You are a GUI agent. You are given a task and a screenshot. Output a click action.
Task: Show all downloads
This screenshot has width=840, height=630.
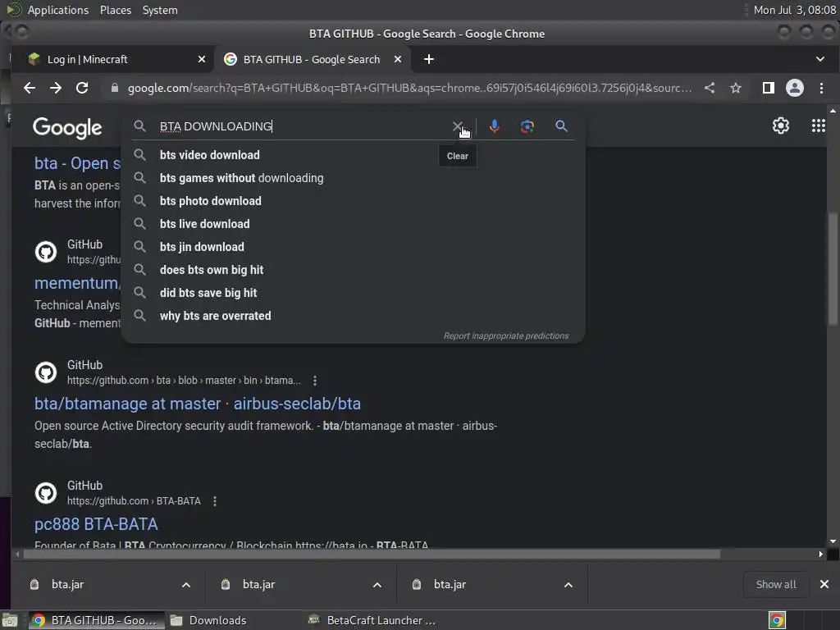pos(776,584)
